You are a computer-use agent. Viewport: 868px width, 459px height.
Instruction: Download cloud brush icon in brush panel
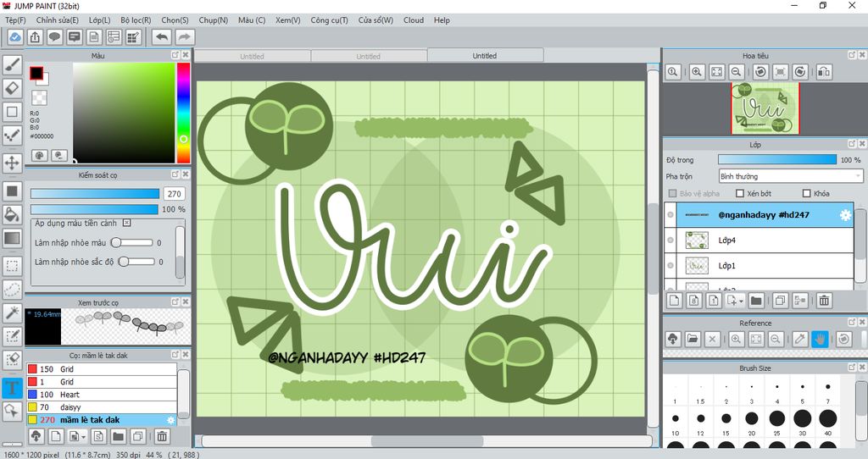click(36, 436)
